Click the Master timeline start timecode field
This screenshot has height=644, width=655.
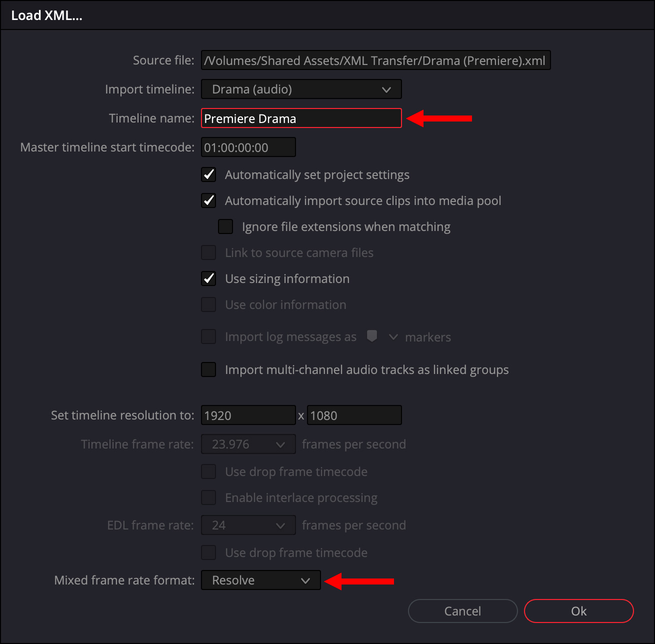click(248, 147)
